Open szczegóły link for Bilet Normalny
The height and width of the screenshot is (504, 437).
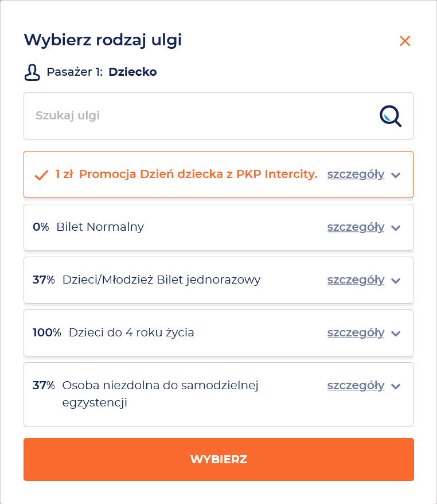point(356,227)
